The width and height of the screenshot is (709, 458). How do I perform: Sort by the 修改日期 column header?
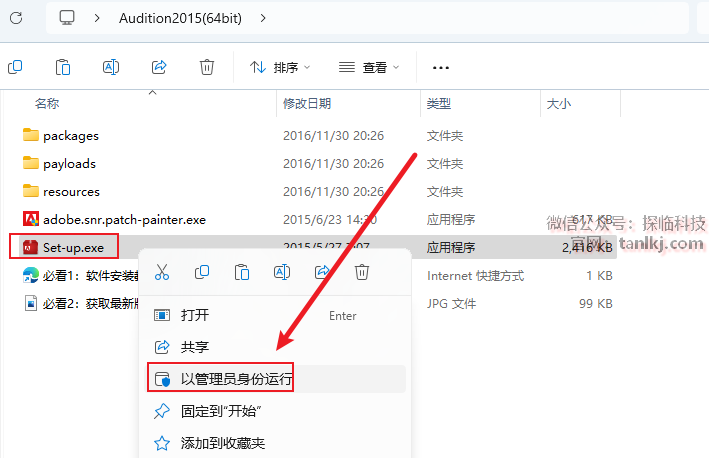coord(307,104)
